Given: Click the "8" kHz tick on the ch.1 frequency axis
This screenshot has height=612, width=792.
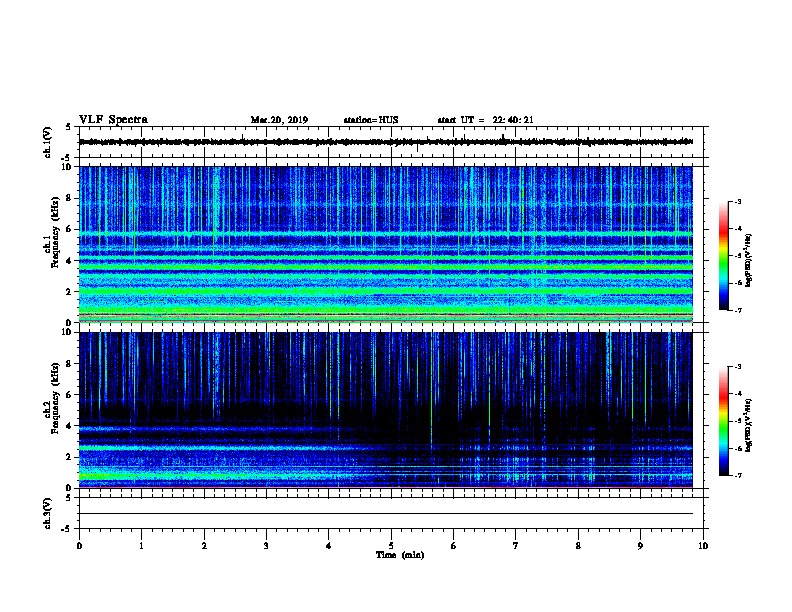Looking at the screenshot, I should tap(69, 198).
